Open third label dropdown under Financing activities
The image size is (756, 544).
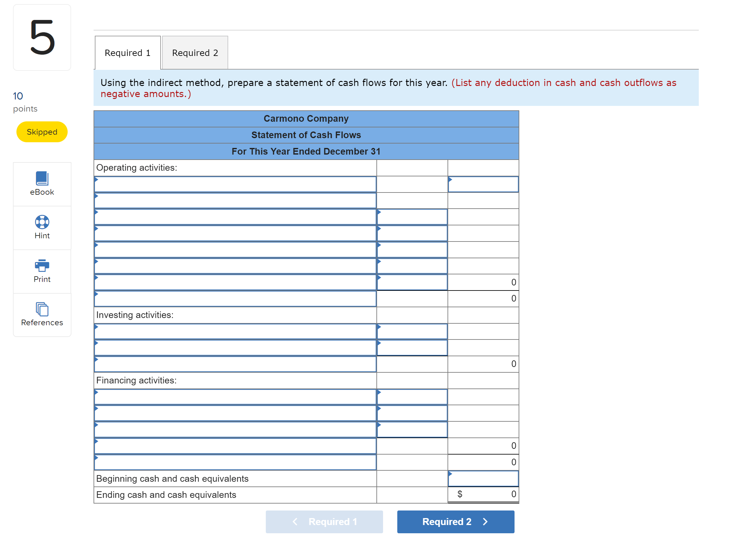point(235,430)
